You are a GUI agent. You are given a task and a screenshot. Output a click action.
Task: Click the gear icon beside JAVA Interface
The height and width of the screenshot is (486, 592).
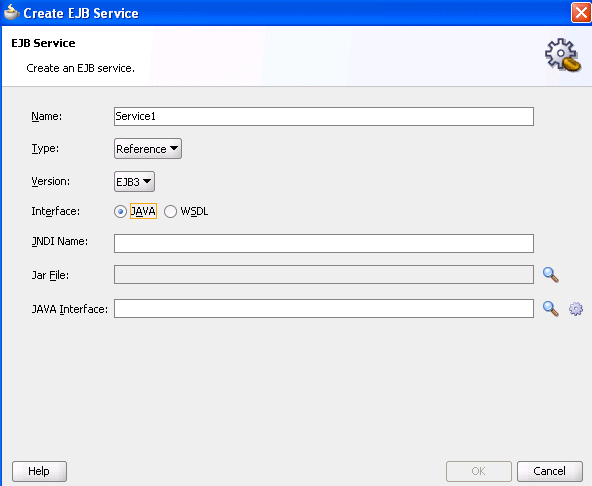(576, 309)
